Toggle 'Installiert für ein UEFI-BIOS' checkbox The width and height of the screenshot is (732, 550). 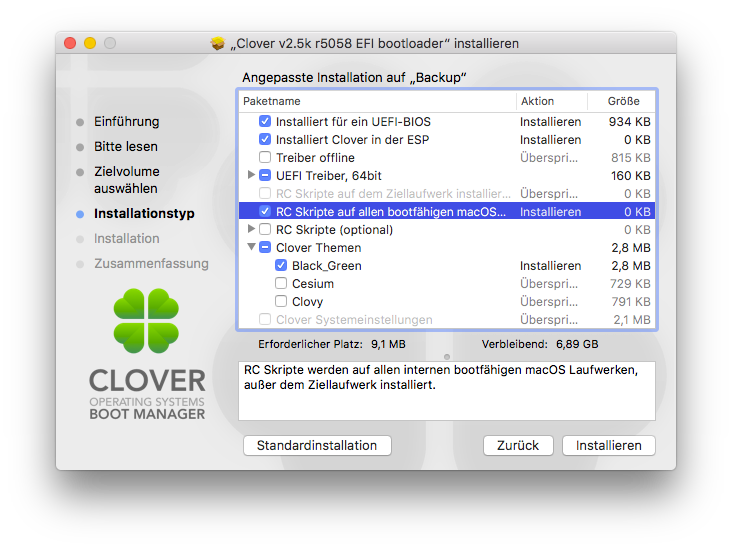(x=265, y=121)
